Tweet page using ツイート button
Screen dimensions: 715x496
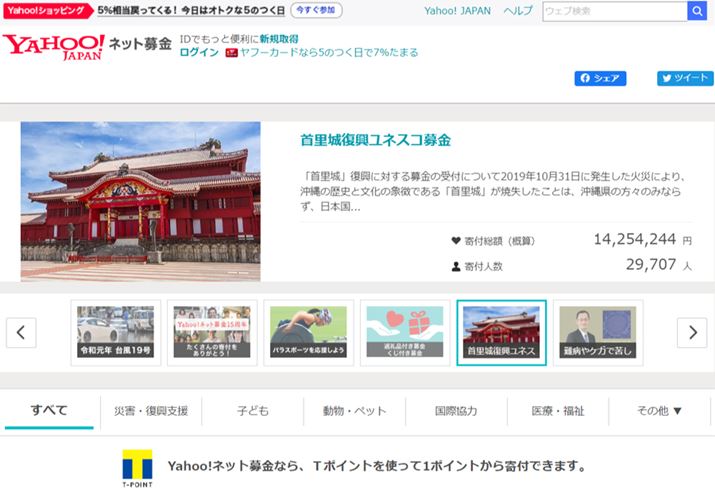tap(685, 78)
